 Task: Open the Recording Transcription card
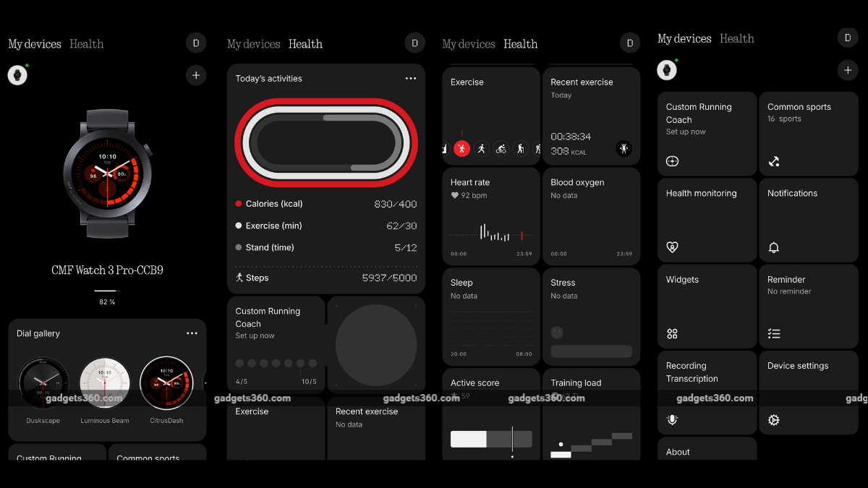click(x=707, y=393)
